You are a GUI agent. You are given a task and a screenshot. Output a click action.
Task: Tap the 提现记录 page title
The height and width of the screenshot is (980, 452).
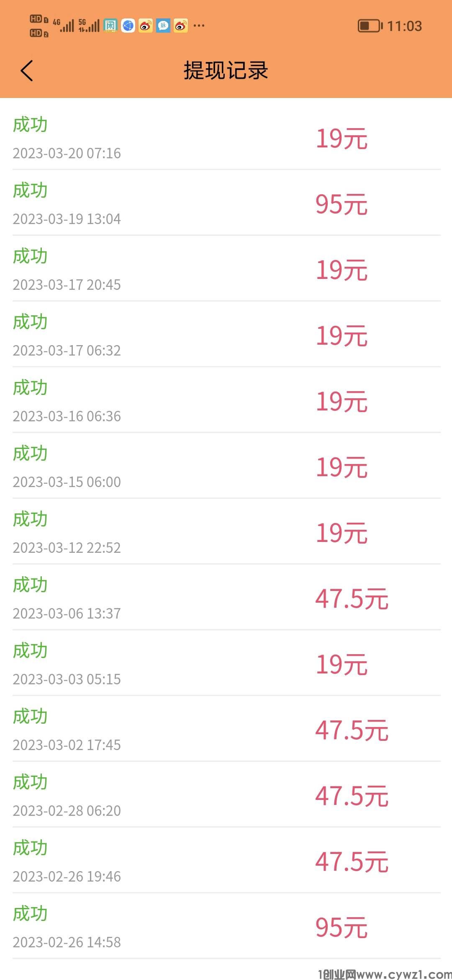tap(226, 70)
